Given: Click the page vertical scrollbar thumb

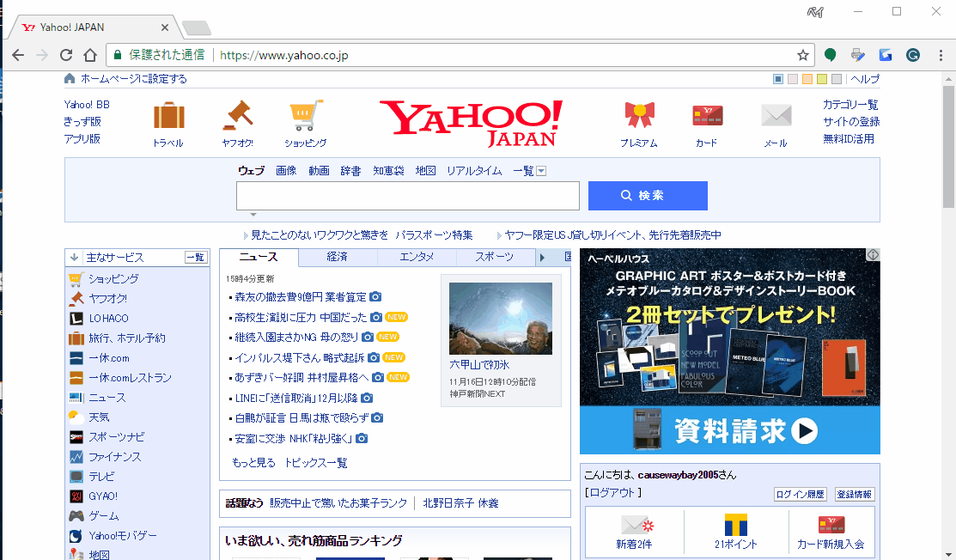Looking at the screenshot, I should click(948, 147).
